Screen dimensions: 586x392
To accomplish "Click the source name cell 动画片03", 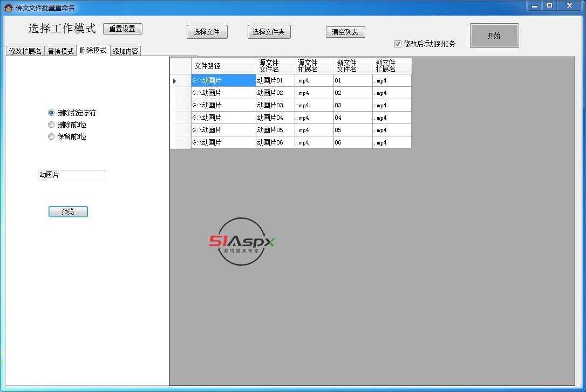I will coord(275,105).
